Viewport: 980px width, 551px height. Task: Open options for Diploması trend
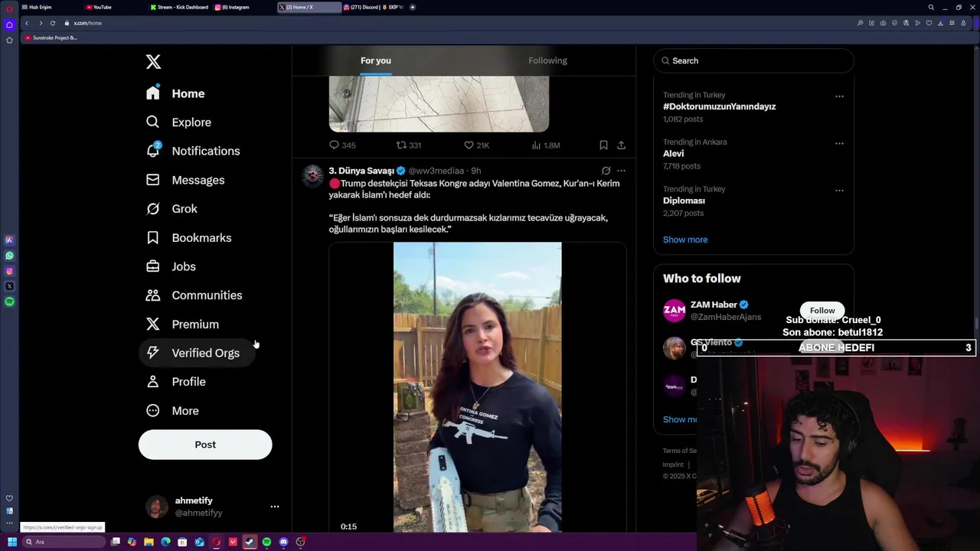coord(839,191)
